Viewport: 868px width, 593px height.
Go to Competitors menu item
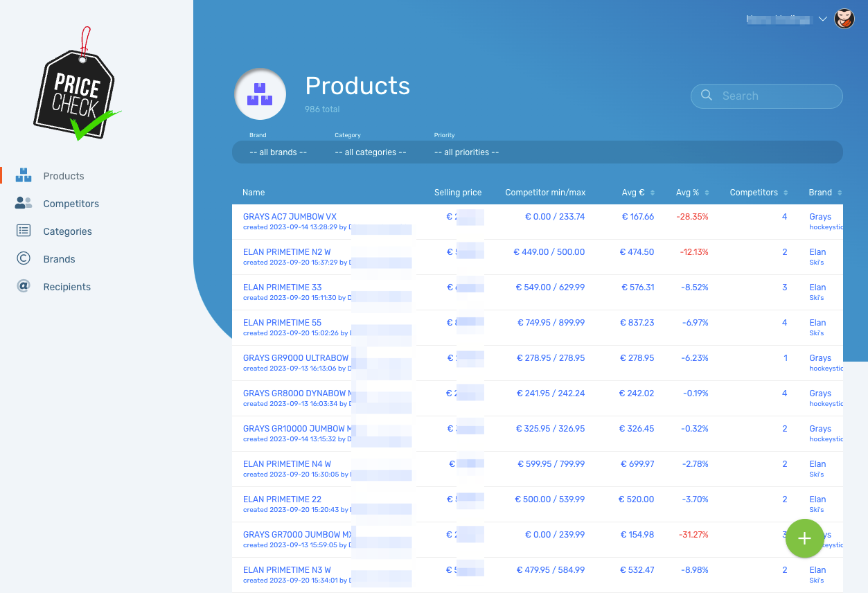coord(71,204)
